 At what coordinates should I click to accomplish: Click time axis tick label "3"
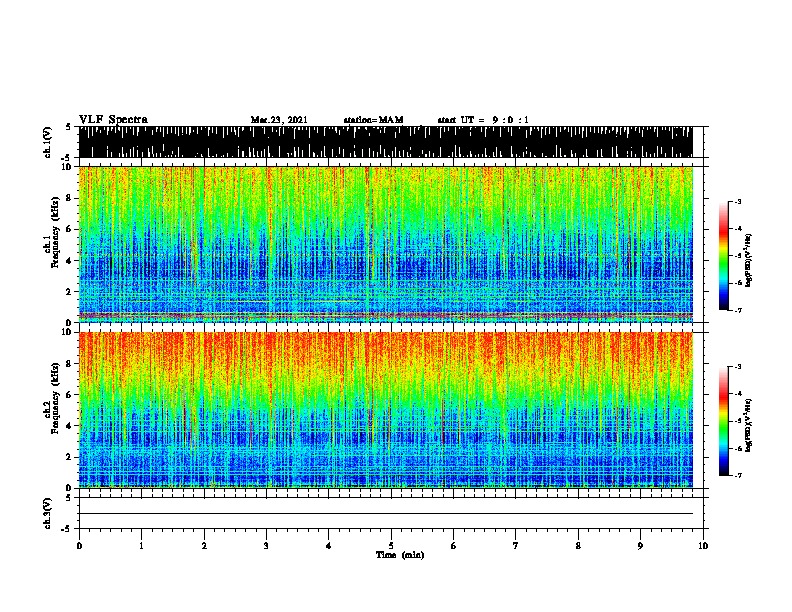pos(266,546)
